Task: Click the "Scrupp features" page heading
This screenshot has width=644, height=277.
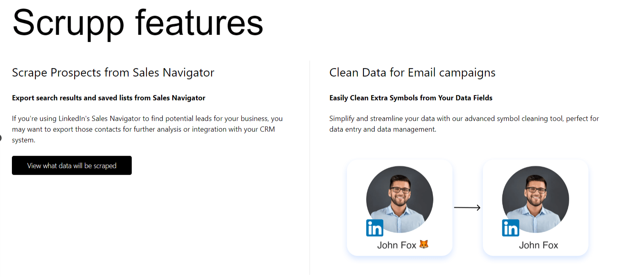Action: tap(138, 23)
